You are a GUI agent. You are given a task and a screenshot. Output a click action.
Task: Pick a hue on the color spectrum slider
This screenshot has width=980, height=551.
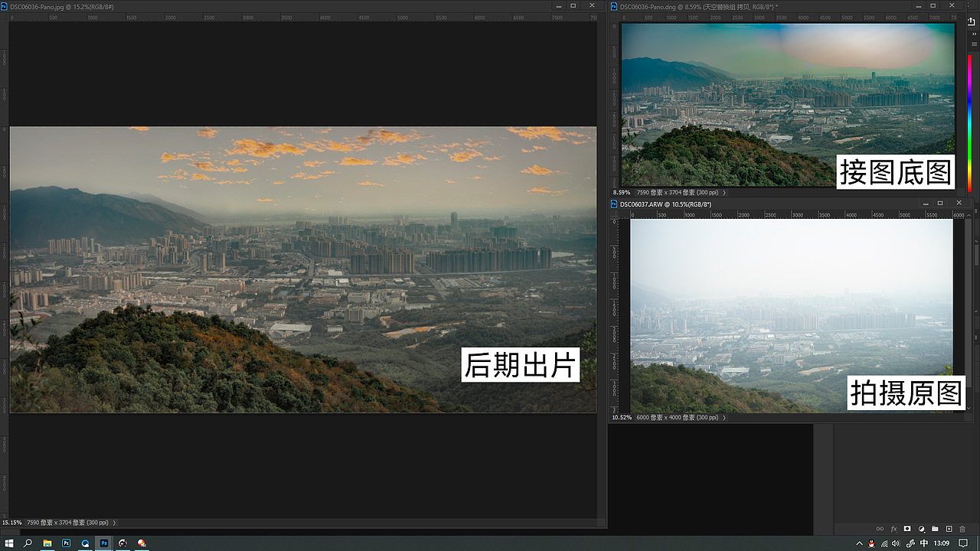[970, 122]
